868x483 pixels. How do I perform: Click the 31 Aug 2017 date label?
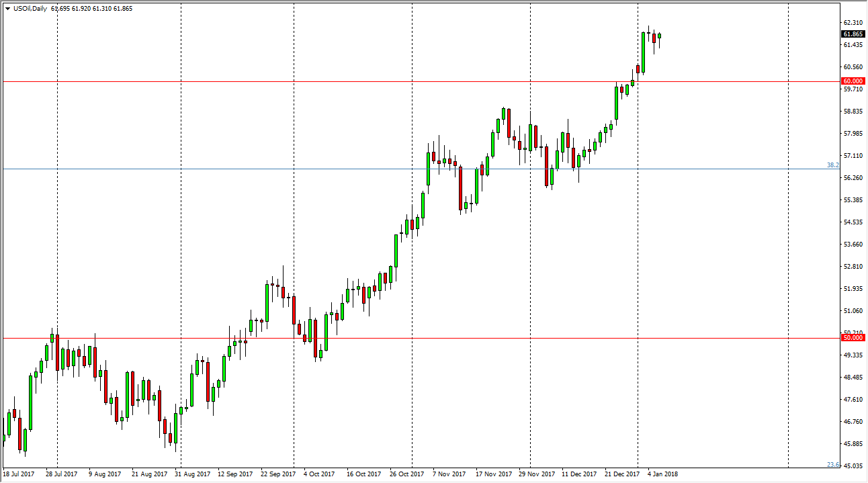[x=193, y=474]
